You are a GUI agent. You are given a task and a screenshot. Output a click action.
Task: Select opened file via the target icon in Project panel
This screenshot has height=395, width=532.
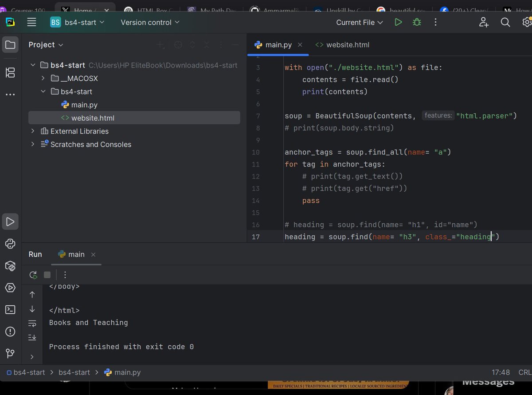178,45
